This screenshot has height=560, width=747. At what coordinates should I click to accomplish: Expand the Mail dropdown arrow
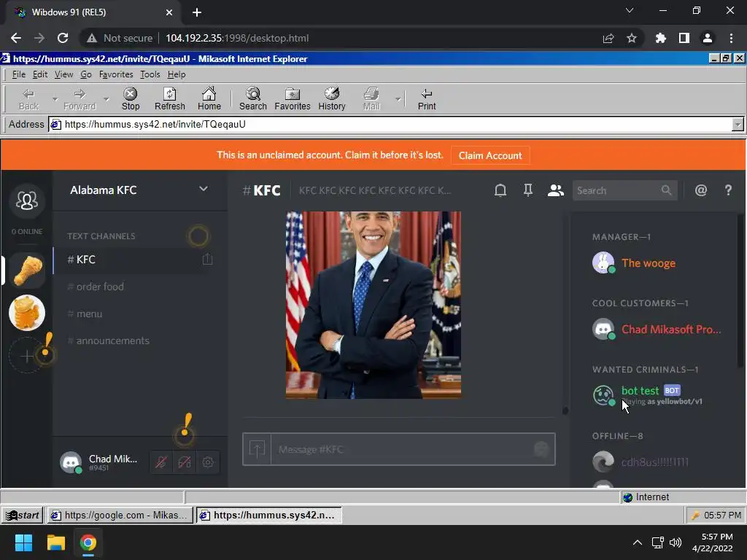click(x=398, y=99)
